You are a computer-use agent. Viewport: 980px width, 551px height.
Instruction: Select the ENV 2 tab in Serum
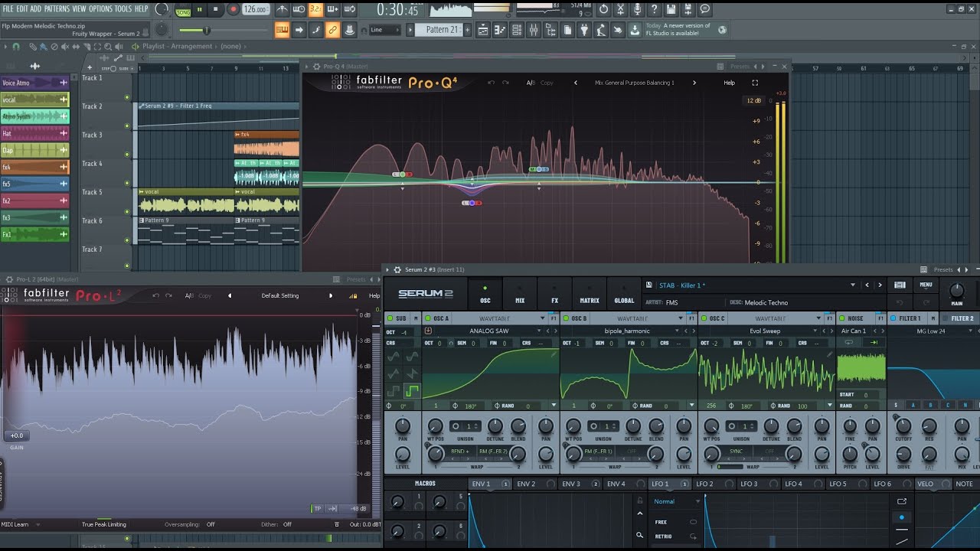[526, 484]
